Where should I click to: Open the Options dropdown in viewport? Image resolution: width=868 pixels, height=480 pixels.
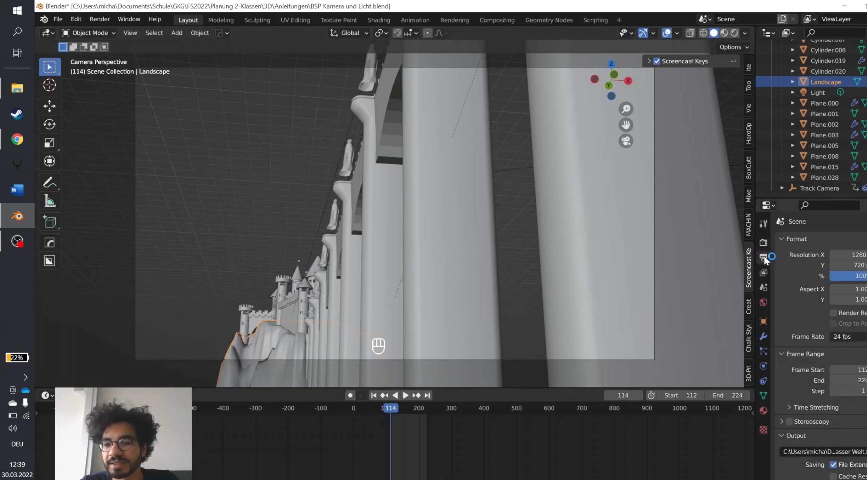tap(734, 47)
